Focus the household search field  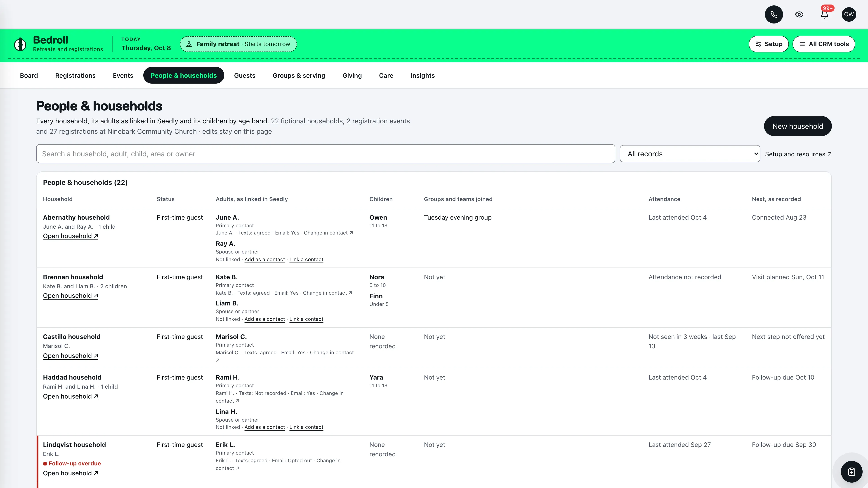coord(325,154)
